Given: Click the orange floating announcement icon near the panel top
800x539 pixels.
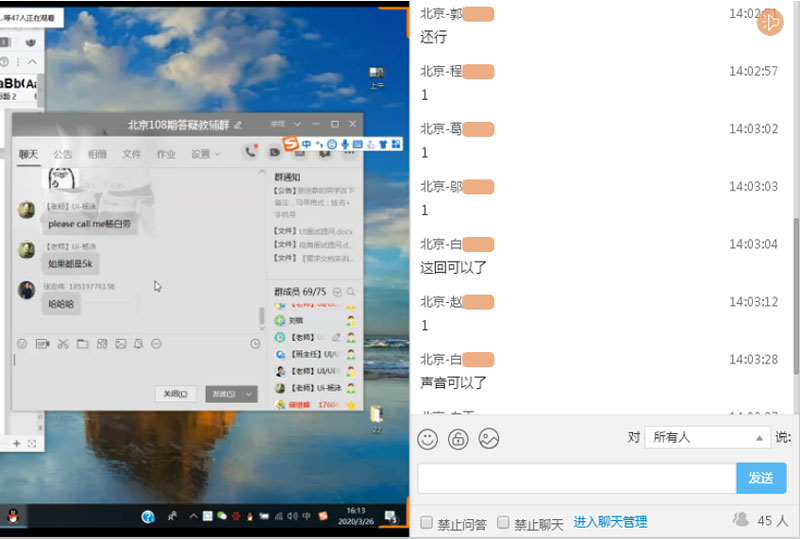Looking at the screenshot, I should tap(770, 23).
